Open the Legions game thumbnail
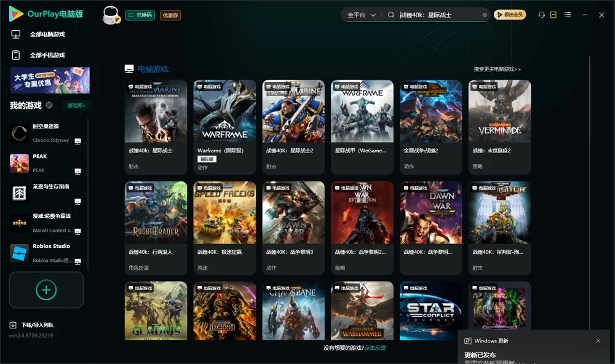This screenshot has height=364, width=615. [x=224, y=311]
